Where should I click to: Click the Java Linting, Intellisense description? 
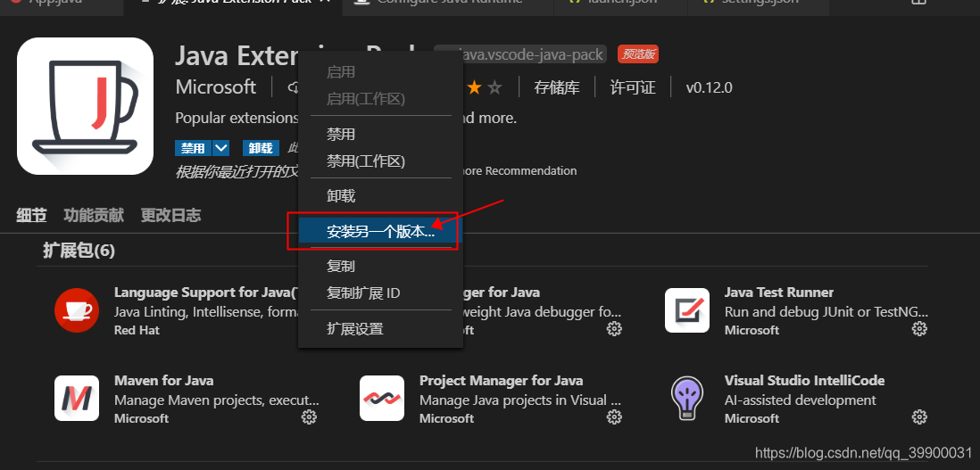pyautogui.click(x=206, y=311)
